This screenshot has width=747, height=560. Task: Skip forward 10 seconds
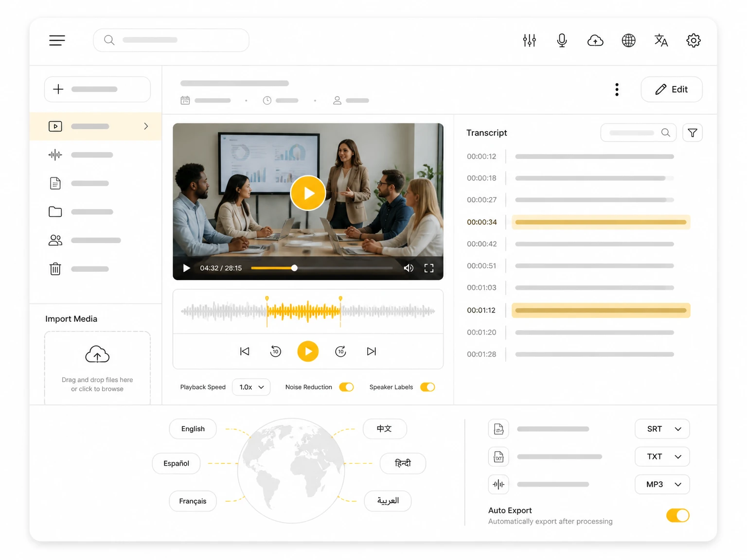(x=340, y=351)
